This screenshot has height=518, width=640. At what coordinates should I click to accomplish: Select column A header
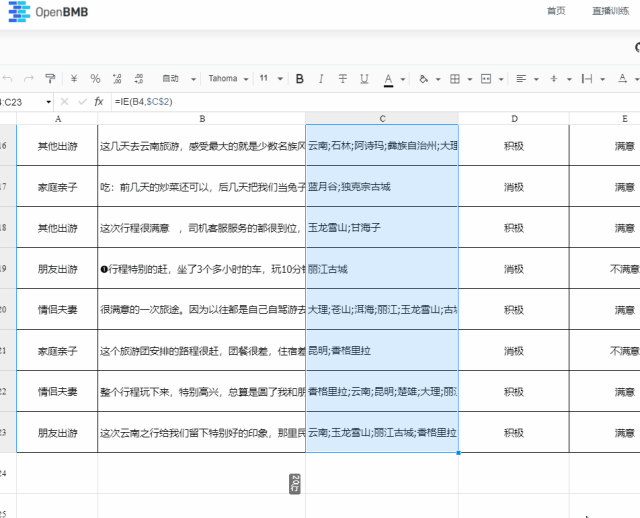(x=57, y=118)
